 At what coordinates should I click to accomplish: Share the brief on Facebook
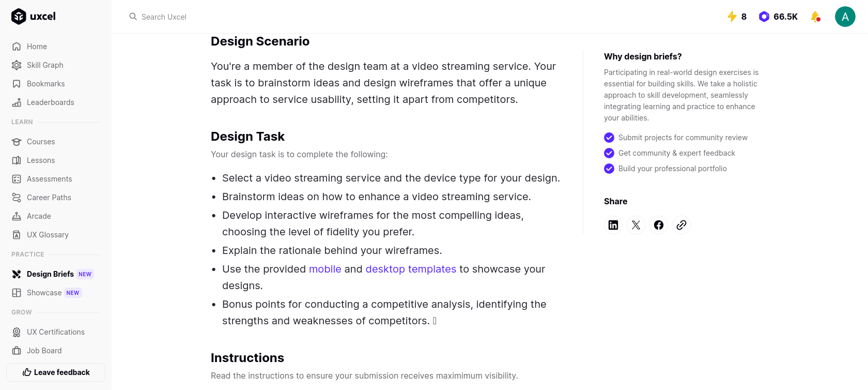tap(659, 225)
